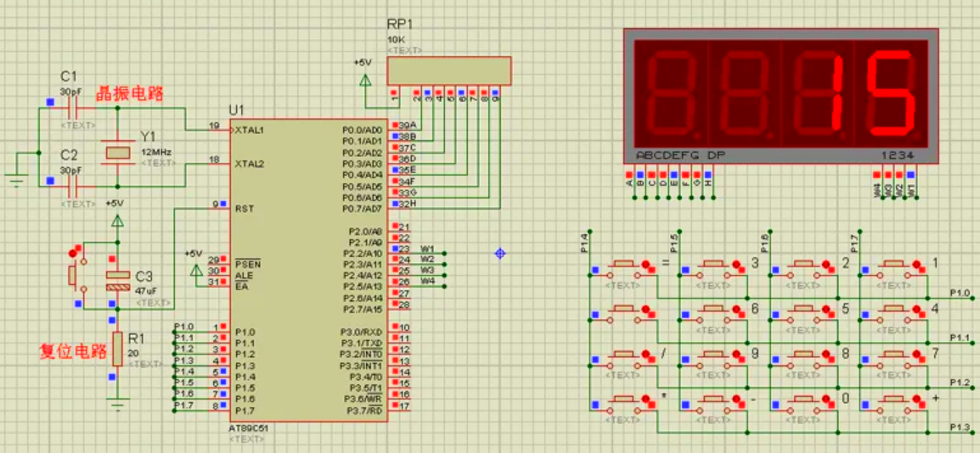980x453 pixels.
Task: Select crystal Y1 12MHz symbol
Action: coord(117,153)
